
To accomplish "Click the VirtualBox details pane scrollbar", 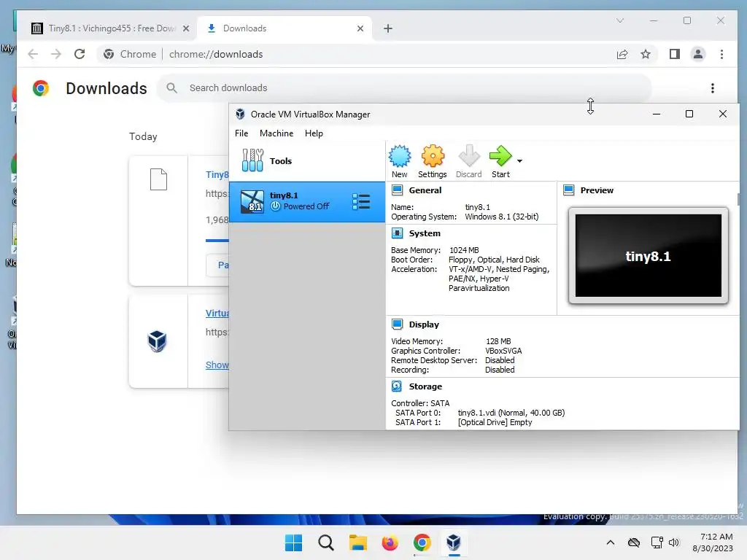I will click(738, 199).
